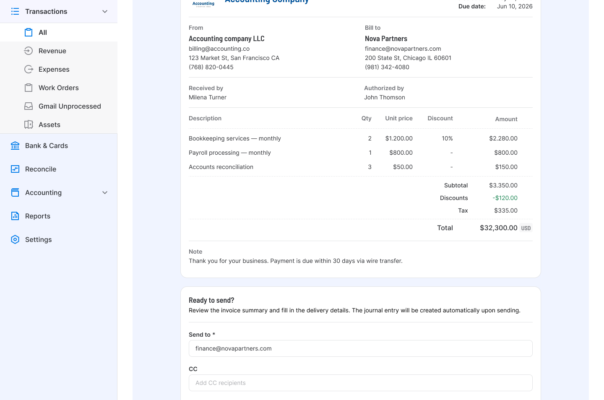
Task: Click the $335.00 tax value
Action: point(506,211)
